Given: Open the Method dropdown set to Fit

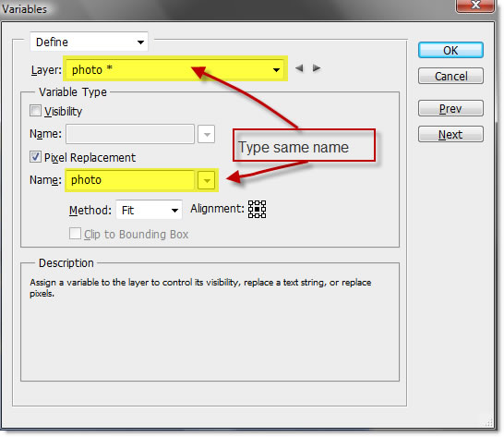Looking at the screenshot, I should click(x=150, y=210).
